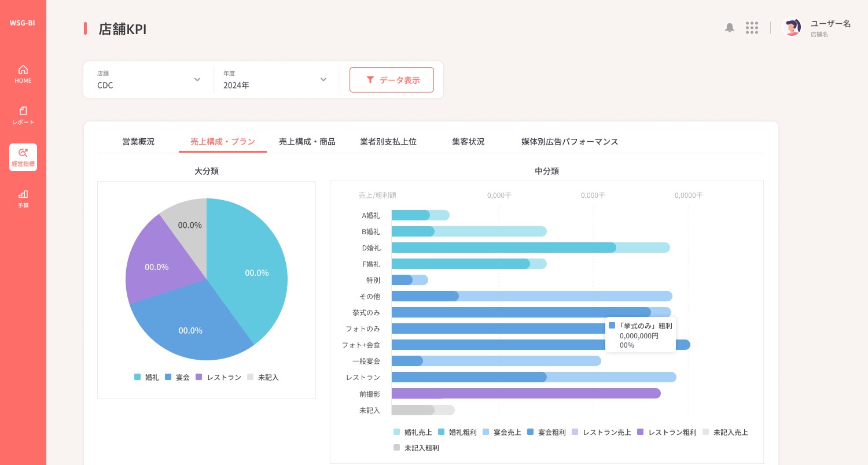Click the 店舗 dropdown chevron
Viewport: 868px width, 465px height.
pos(197,80)
